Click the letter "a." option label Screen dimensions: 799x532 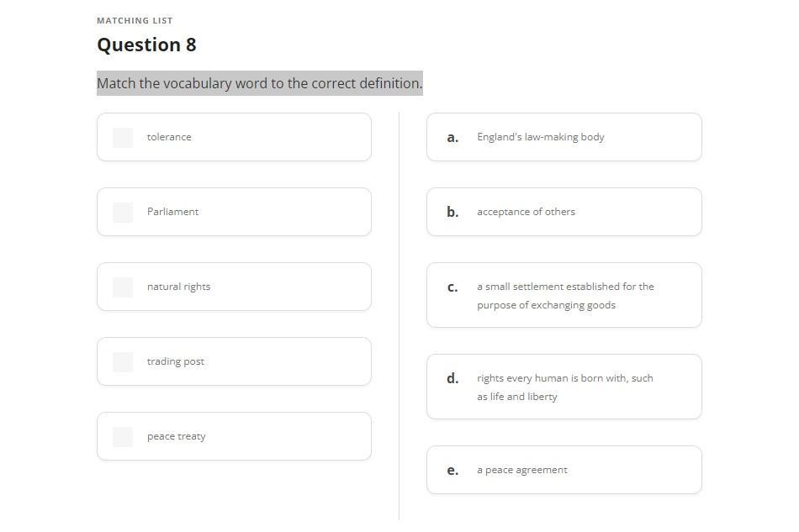(x=452, y=138)
